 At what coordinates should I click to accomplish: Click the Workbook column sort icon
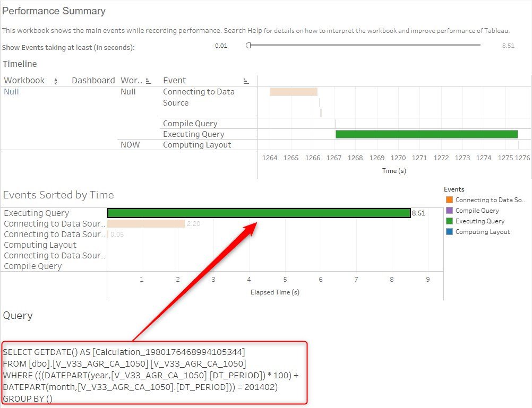point(56,81)
